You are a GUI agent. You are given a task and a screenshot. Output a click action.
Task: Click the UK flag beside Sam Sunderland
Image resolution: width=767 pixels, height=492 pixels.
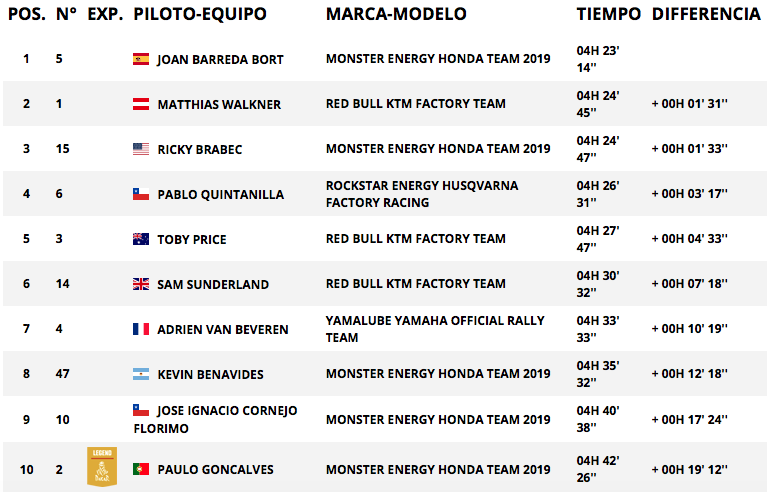141,284
